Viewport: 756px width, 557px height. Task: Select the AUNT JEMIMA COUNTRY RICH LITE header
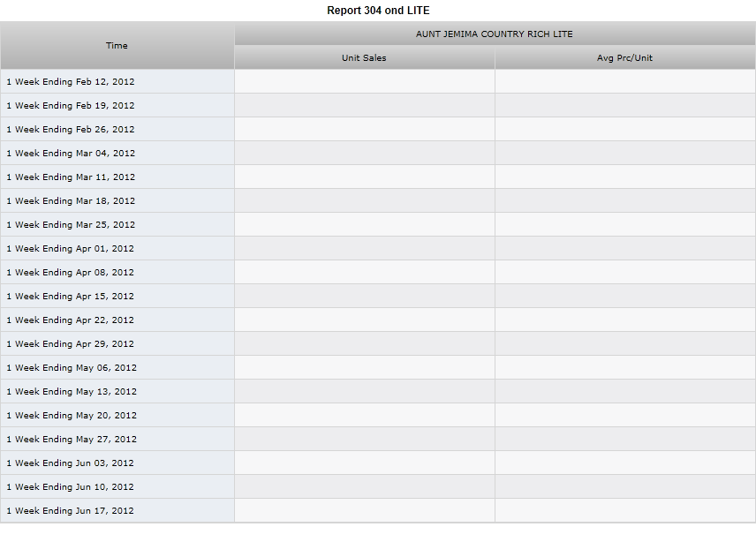tap(495, 34)
